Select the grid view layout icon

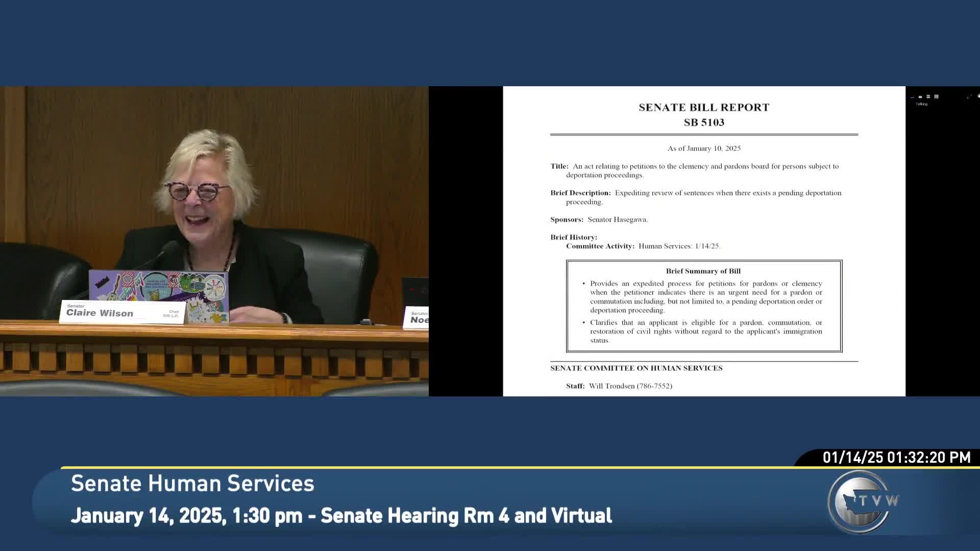(x=936, y=97)
